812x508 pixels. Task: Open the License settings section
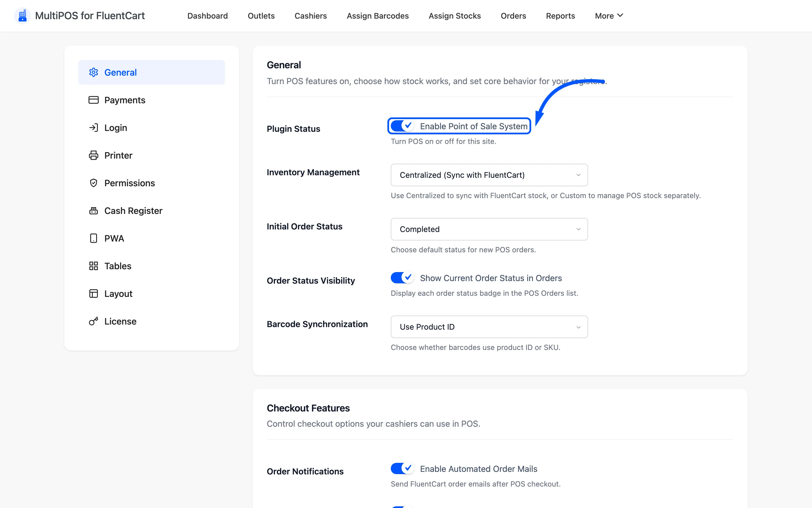click(151, 321)
